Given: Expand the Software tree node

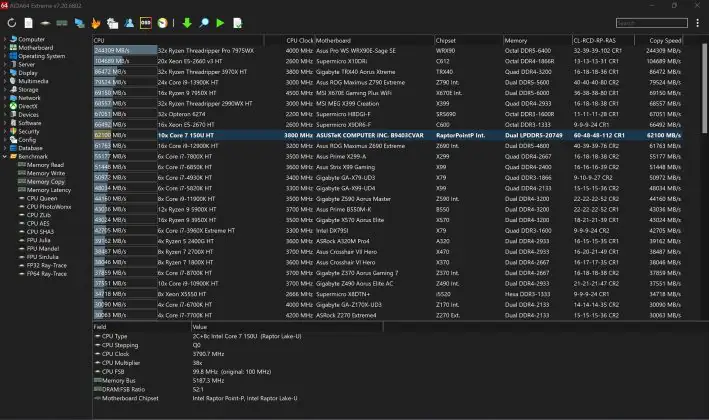Looking at the screenshot, I should (x=5, y=123).
